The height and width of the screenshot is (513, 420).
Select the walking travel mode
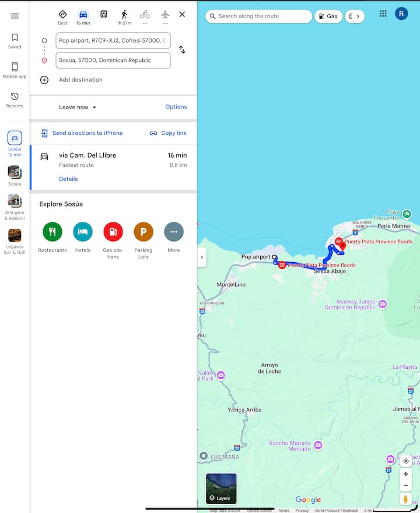pos(124,15)
